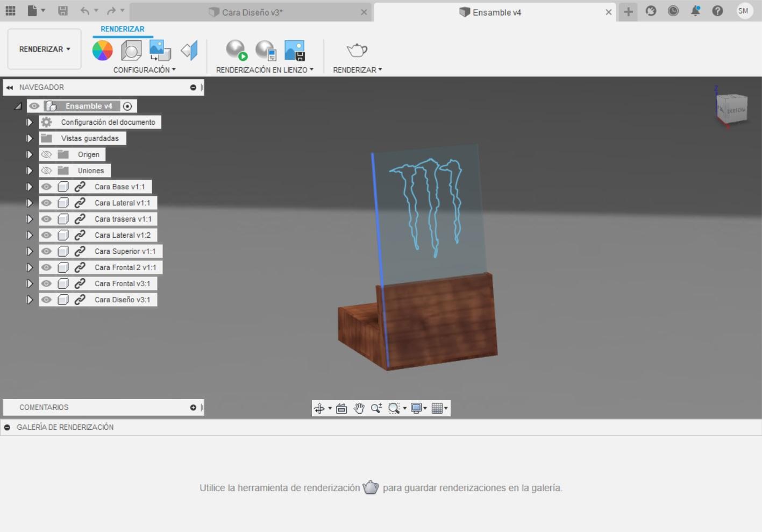Expand the Cara Frontal 2 v1:1 node
Viewport: 762px width, 532px height.
pos(30,267)
